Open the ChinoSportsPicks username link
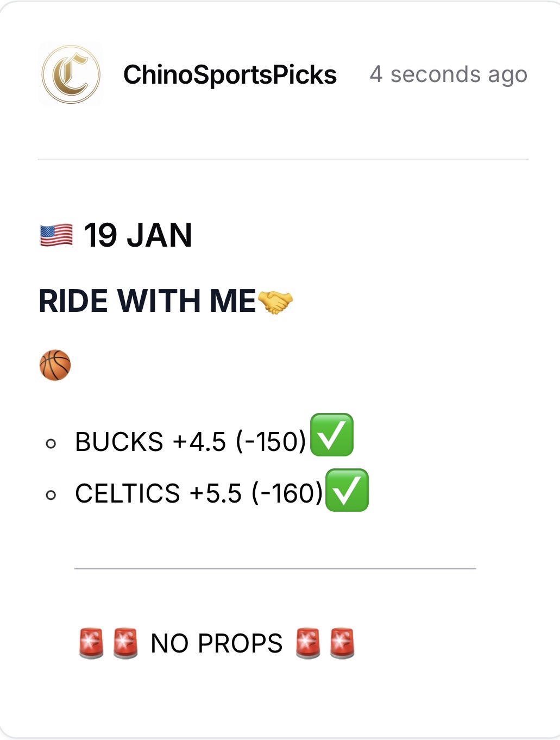 pyautogui.click(x=230, y=75)
